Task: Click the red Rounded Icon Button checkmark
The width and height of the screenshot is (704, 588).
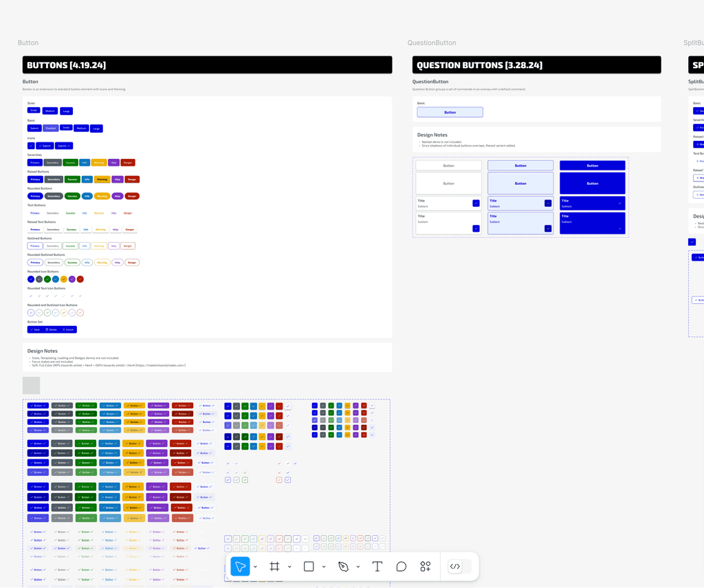Action: click(x=80, y=279)
